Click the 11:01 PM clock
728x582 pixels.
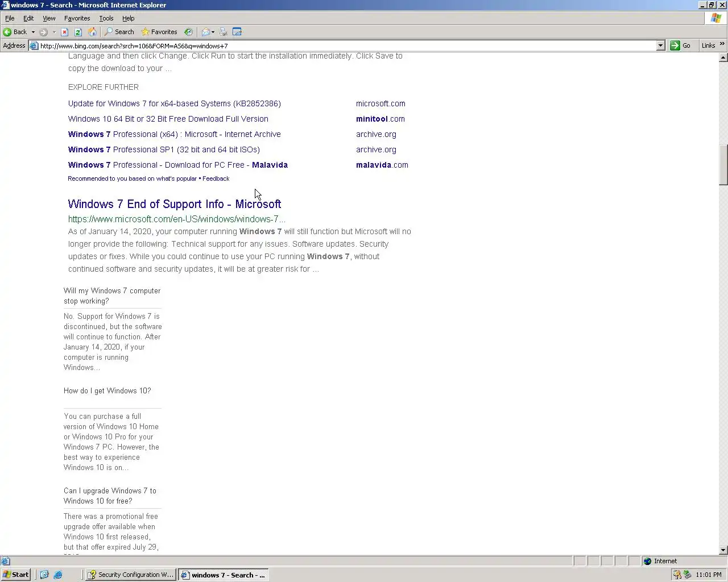point(708,575)
